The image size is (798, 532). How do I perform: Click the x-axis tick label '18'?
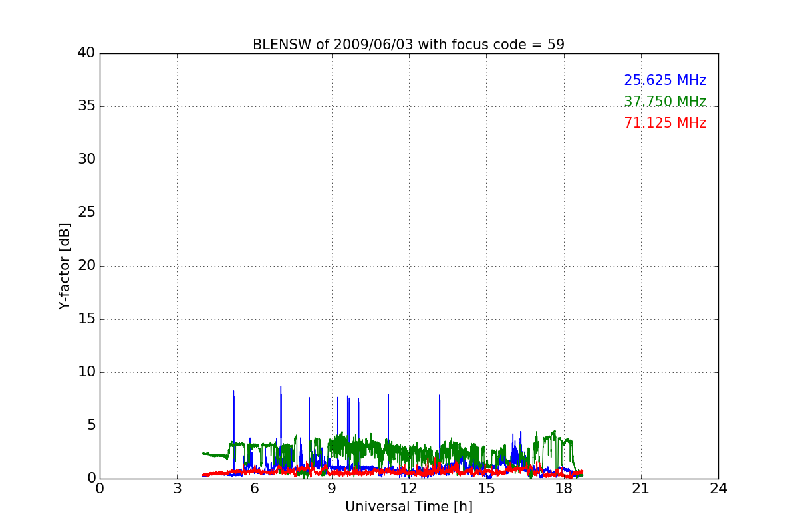563,489
